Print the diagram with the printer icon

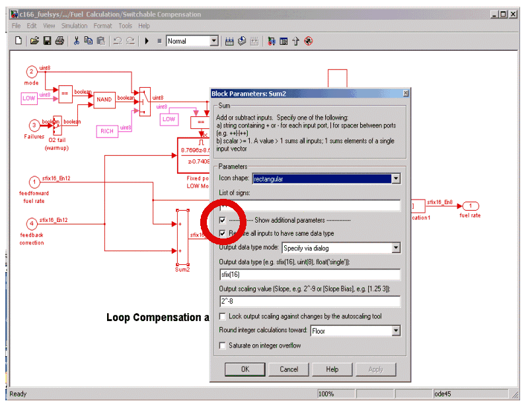point(59,41)
